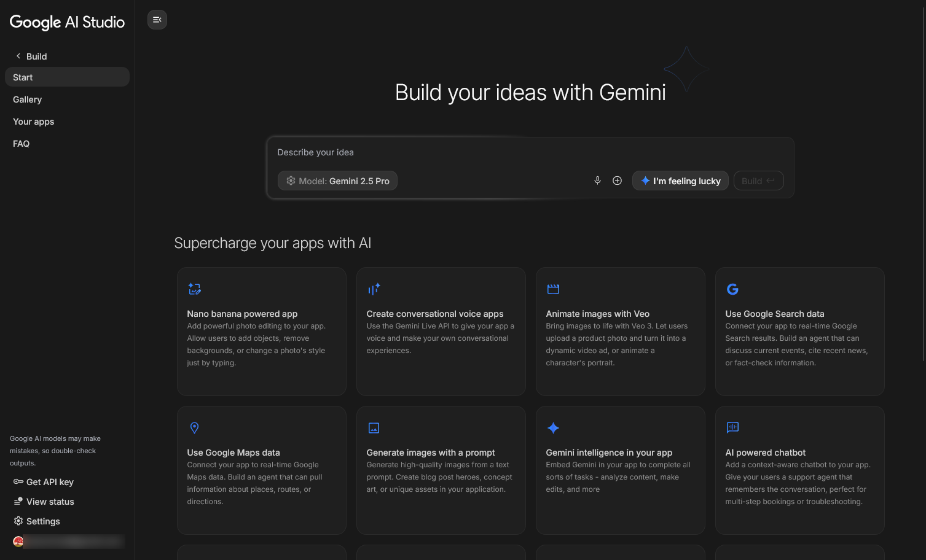
Task: Click the conversational voice apps icon
Action: 374,289
